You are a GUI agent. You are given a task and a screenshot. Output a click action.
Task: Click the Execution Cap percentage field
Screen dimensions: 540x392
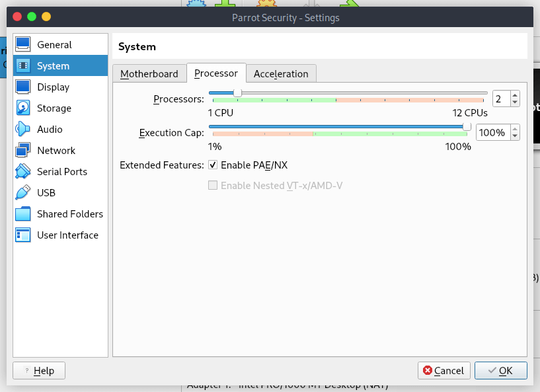[492, 133]
